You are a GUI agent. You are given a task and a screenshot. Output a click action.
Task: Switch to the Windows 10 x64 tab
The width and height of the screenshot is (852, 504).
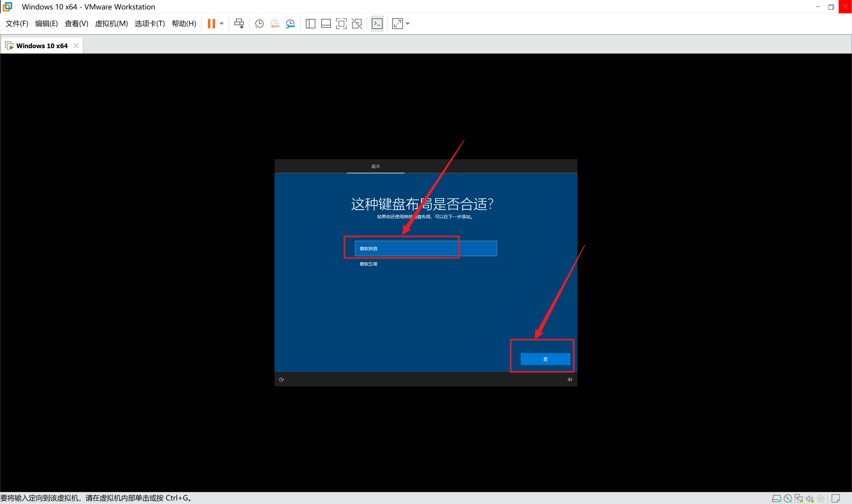(x=41, y=46)
